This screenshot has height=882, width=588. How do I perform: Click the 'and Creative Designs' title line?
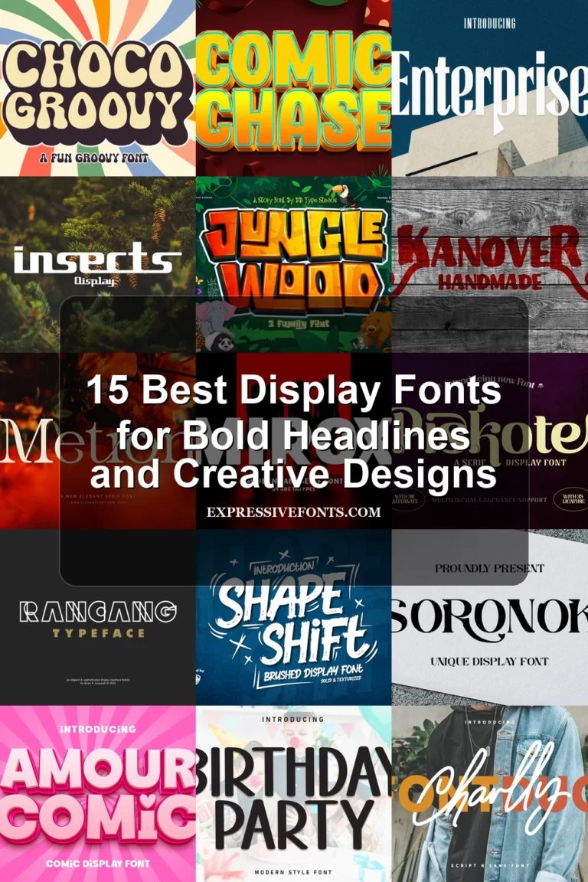293,474
